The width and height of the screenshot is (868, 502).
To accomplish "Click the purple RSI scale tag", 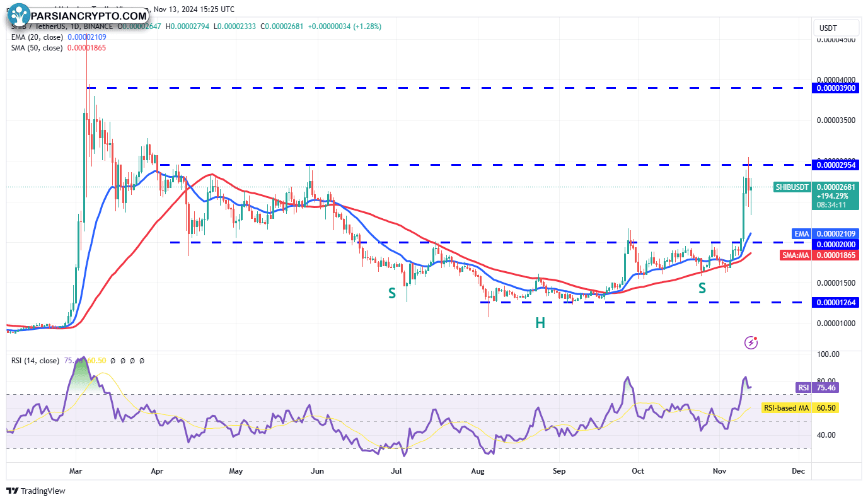I will [803, 388].
